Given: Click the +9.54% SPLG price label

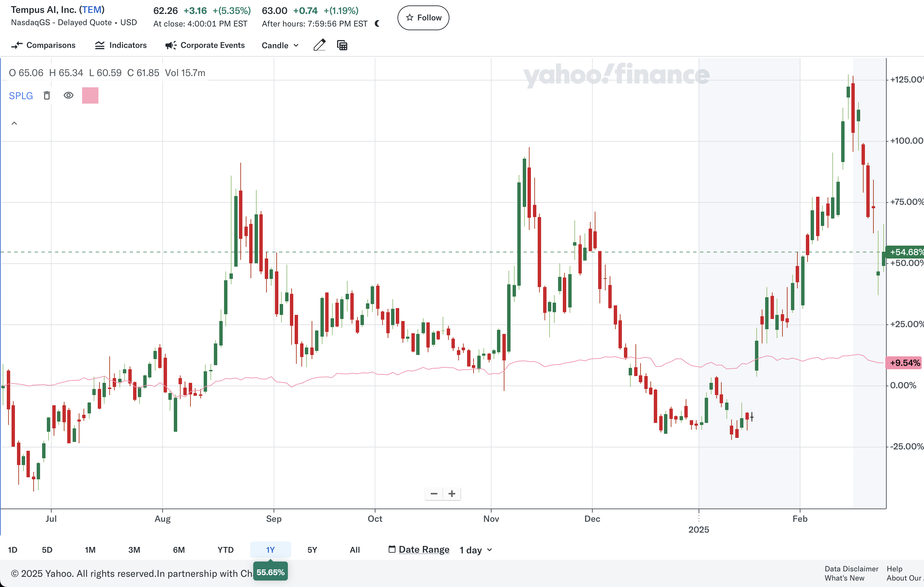Looking at the screenshot, I should [904, 363].
